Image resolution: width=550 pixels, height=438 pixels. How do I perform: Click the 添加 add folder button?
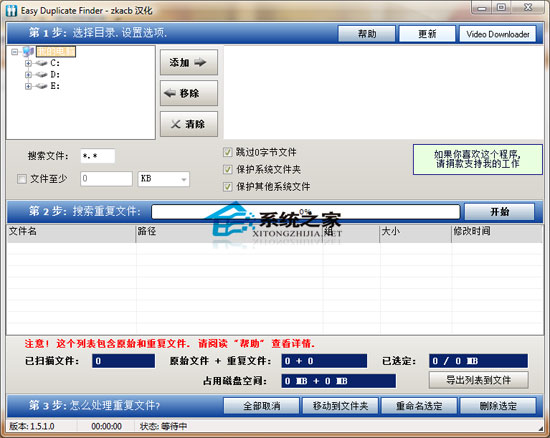click(189, 62)
